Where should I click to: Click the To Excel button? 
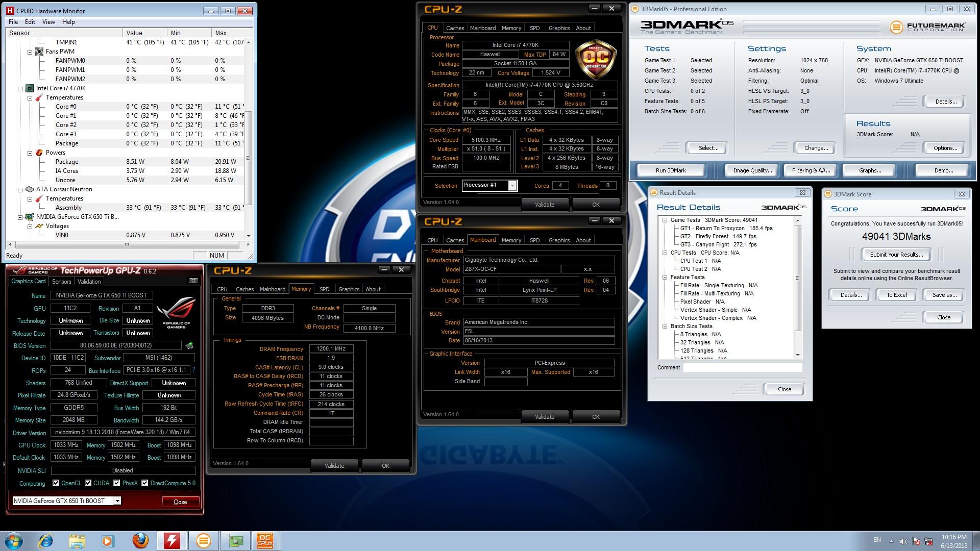point(896,295)
